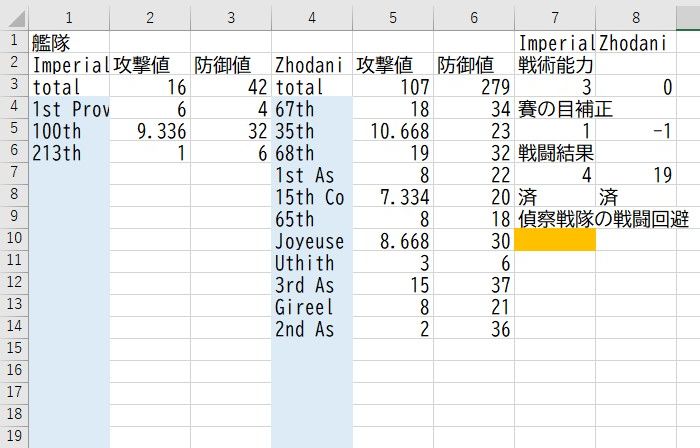Select column header 4
The width and height of the screenshot is (700, 448).
312,18
